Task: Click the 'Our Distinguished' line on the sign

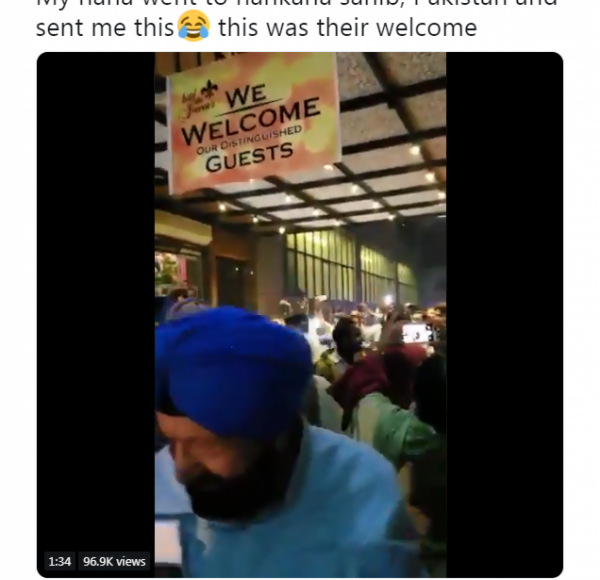Action: point(249,140)
